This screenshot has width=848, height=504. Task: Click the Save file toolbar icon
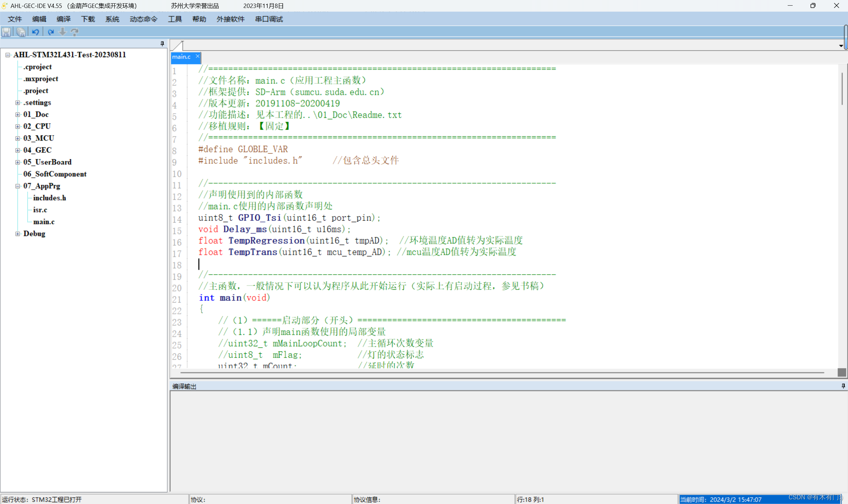point(6,32)
